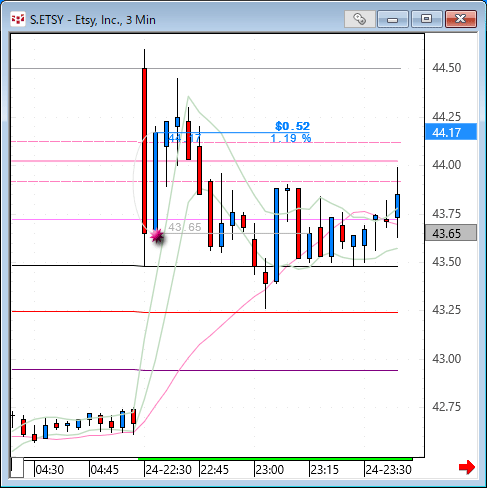The image size is (487, 488).
Task: Click the S.ETSY - Etsy, Inc., 3 Min title
Action: [93, 20]
